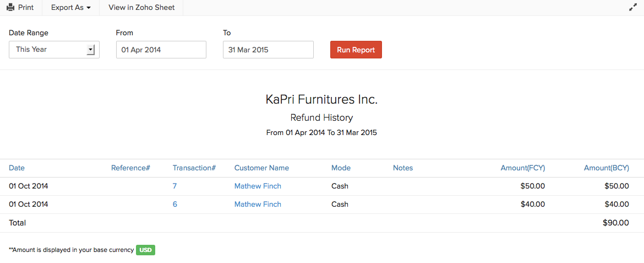The width and height of the screenshot is (644, 263).
Task: Sort by Customer Name column header
Action: click(x=261, y=168)
